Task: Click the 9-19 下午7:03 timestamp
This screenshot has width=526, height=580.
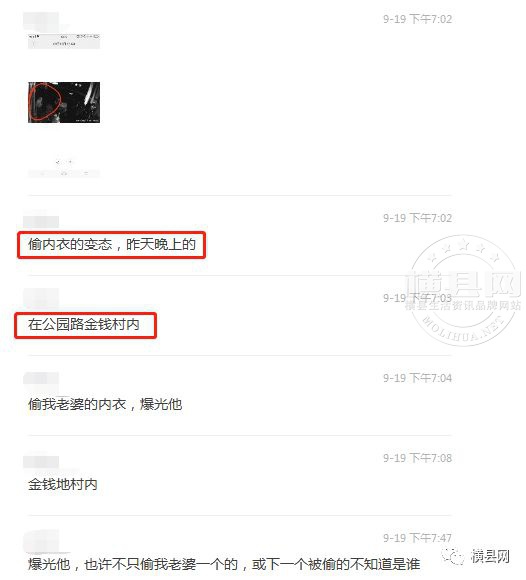Action: (417, 298)
